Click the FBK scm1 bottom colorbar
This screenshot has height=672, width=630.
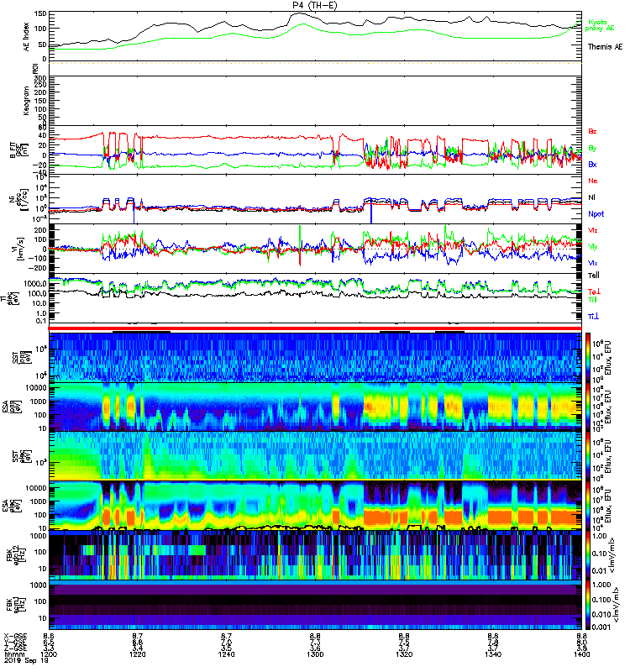(x=588, y=605)
